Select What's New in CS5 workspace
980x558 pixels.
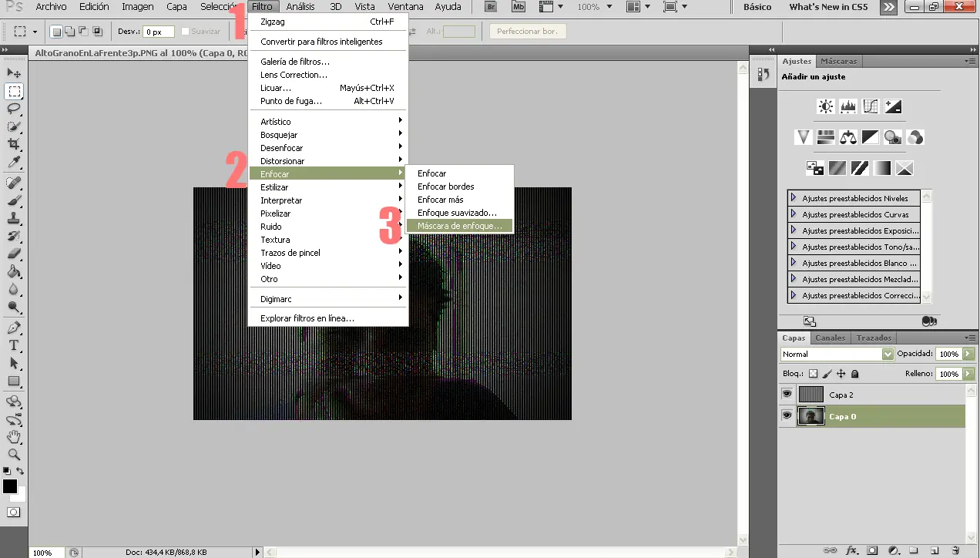828,7
